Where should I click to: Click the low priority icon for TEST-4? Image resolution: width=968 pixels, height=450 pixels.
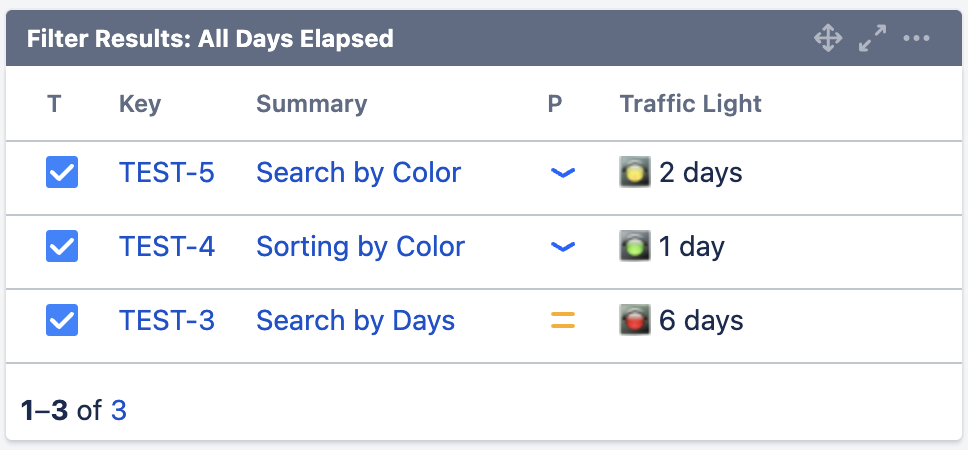[563, 247]
